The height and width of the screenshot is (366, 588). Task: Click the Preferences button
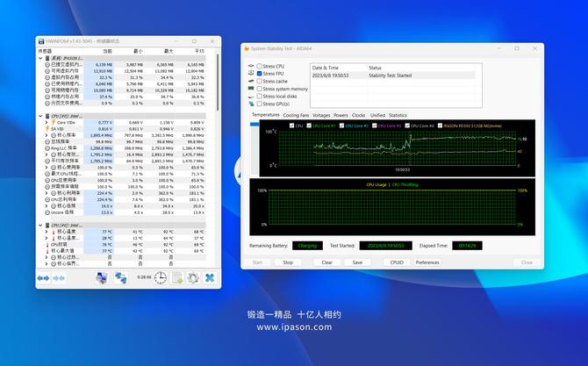tap(427, 262)
